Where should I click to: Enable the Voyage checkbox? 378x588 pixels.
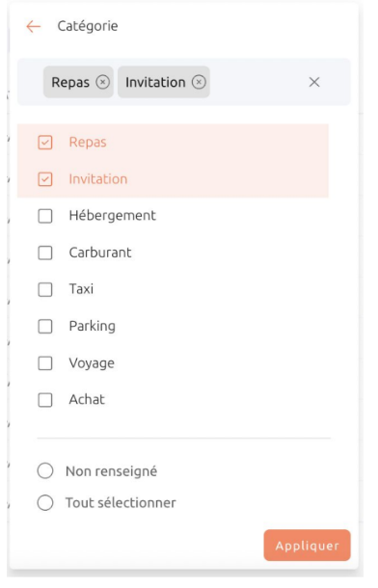pos(45,363)
